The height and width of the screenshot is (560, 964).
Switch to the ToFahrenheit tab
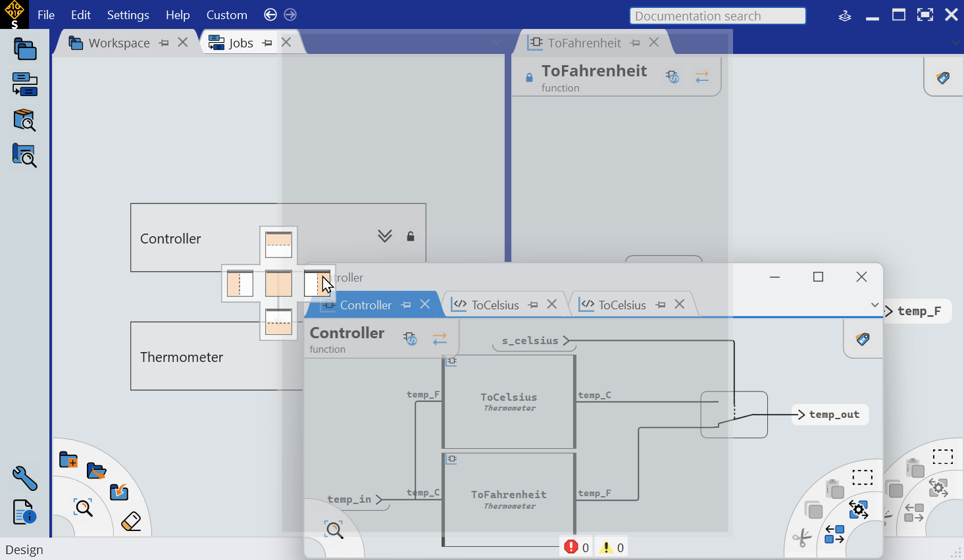(x=584, y=43)
